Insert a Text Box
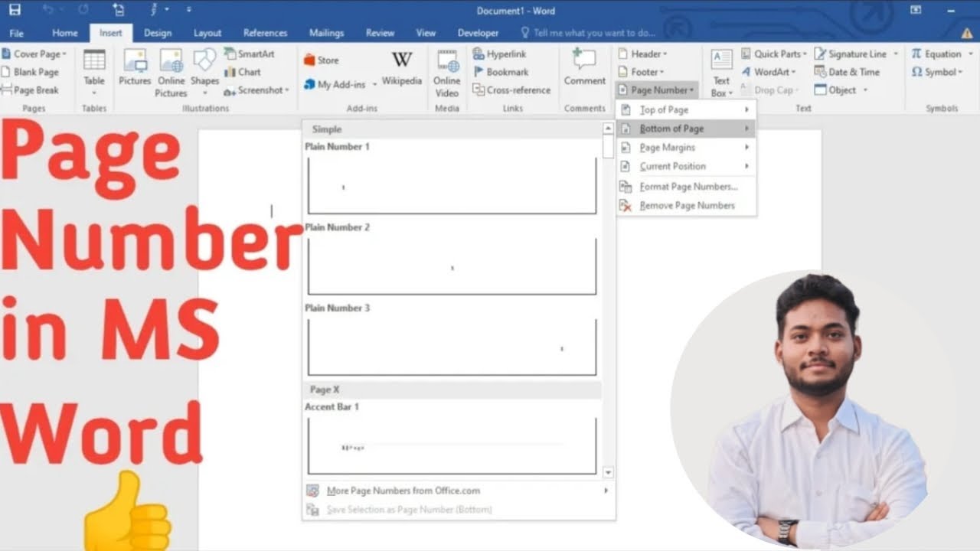Viewport: 980px width, 551px height. tap(721, 73)
